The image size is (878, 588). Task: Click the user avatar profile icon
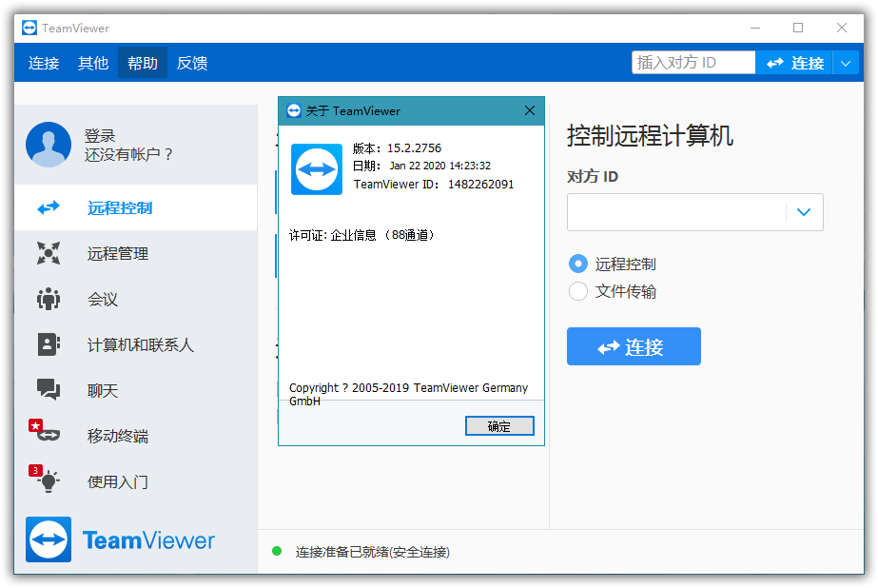pos(49,145)
